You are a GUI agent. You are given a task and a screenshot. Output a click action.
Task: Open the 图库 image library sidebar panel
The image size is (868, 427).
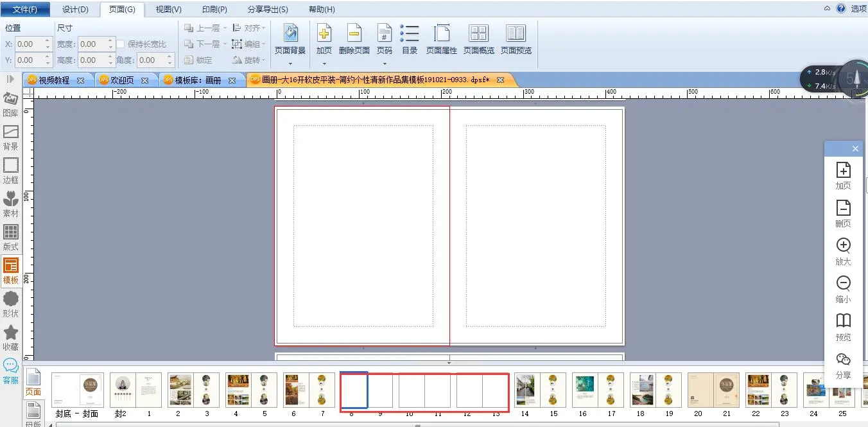pyautogui.click(x=11, y=103)
